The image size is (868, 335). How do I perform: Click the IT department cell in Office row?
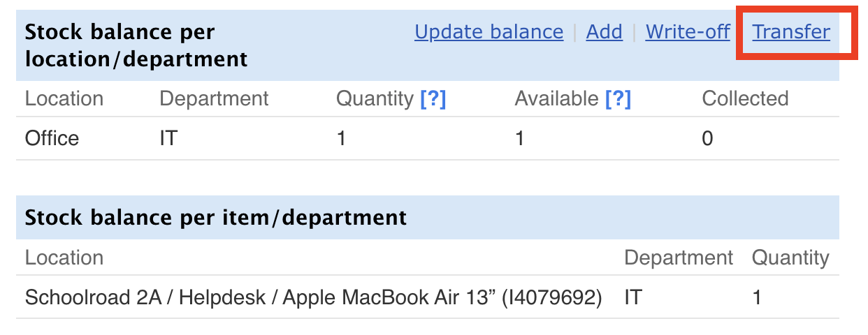[168, 138]
